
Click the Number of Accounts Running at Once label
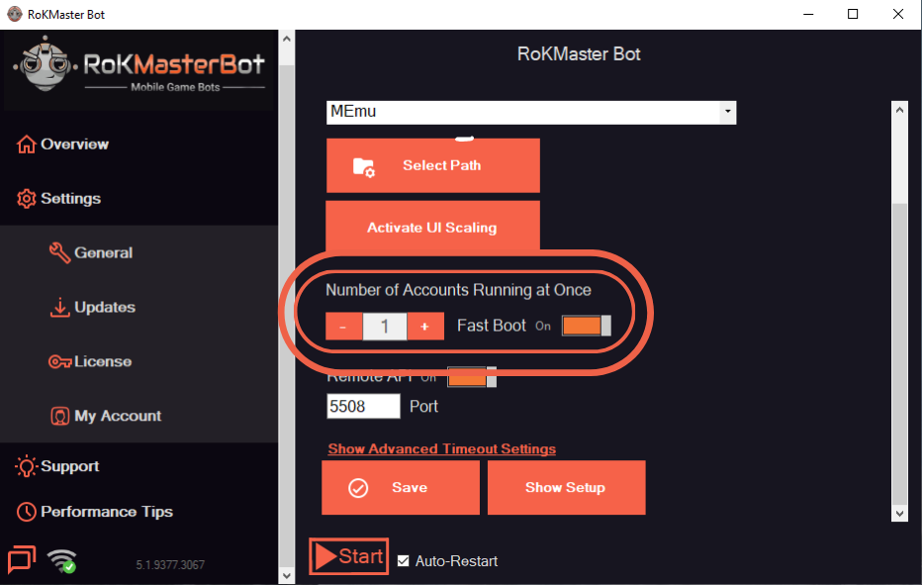[x=458, y=290]
